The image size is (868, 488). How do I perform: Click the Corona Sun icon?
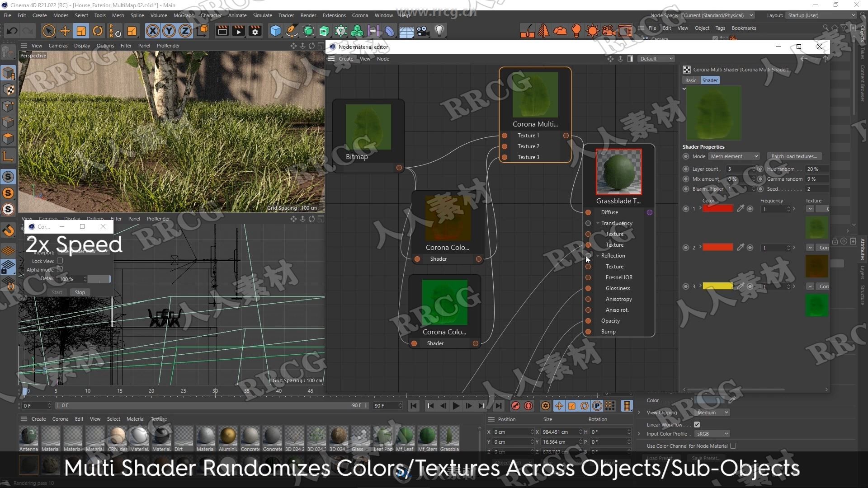pyautogui.click(x=592, y=31)
